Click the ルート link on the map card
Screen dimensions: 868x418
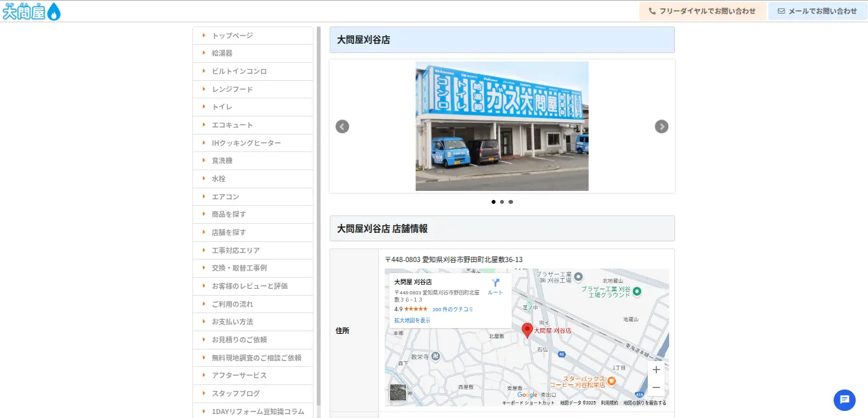pyautogui.click(x=496, y=292)
